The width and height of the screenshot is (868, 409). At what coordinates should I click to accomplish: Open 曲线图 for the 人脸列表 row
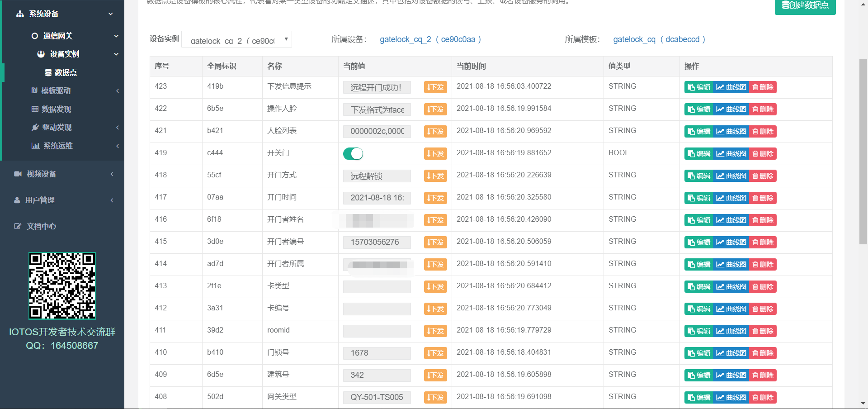731,132
